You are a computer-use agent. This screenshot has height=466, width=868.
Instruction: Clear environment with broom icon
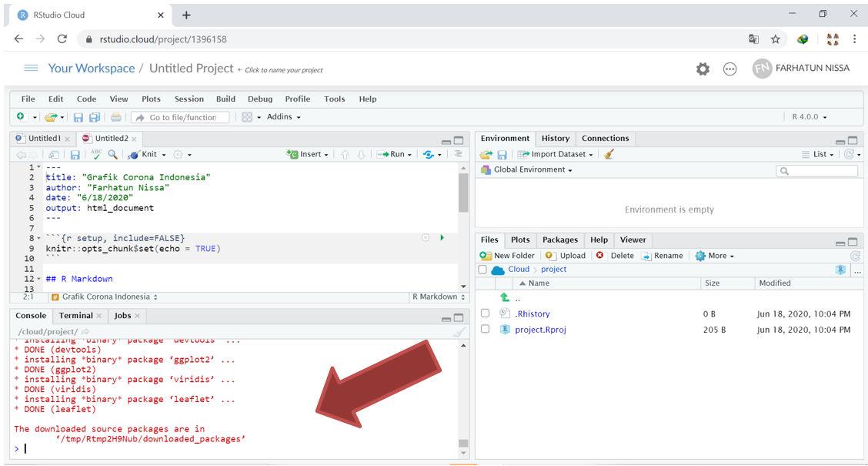(609, 154)
